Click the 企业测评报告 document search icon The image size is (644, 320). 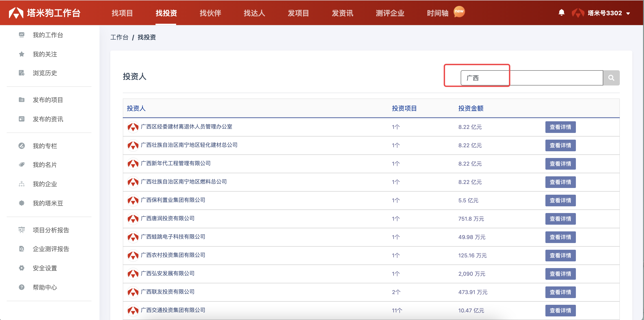point(22,249)
